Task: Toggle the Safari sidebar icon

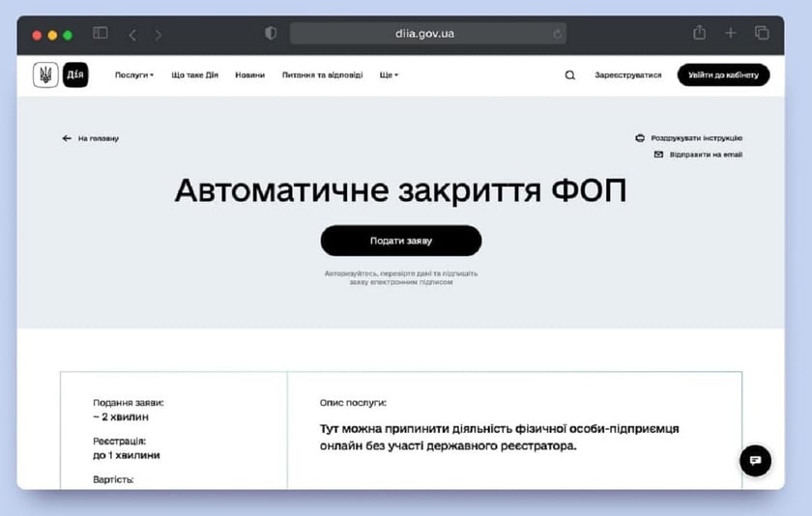Action: click(100, 34)
